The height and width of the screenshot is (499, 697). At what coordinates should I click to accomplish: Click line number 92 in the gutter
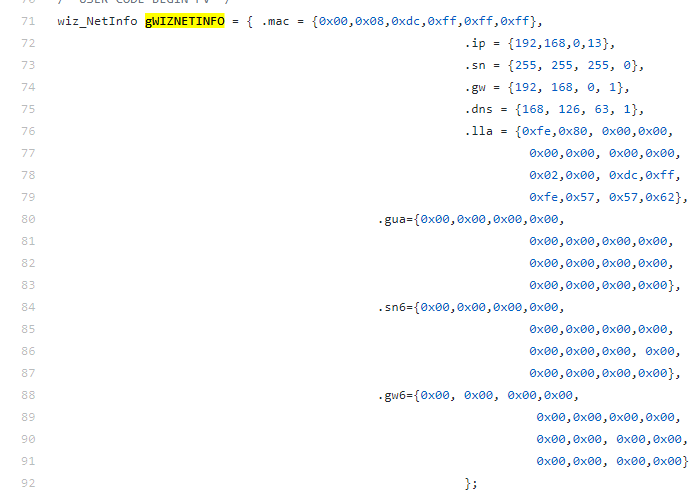click(28, 483)
